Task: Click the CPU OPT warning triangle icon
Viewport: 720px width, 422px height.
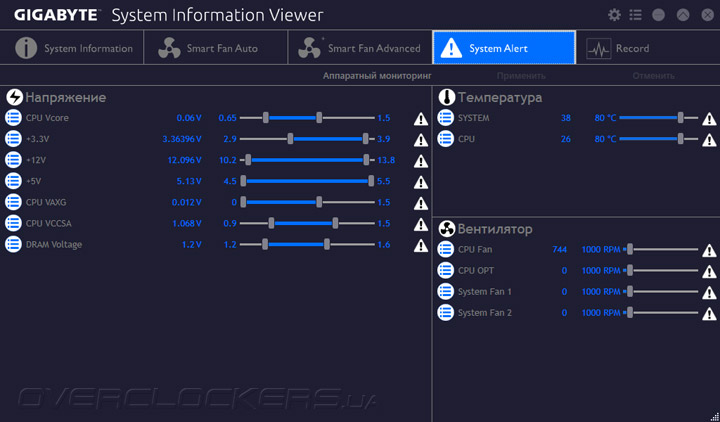Action: tap(709, 271)
